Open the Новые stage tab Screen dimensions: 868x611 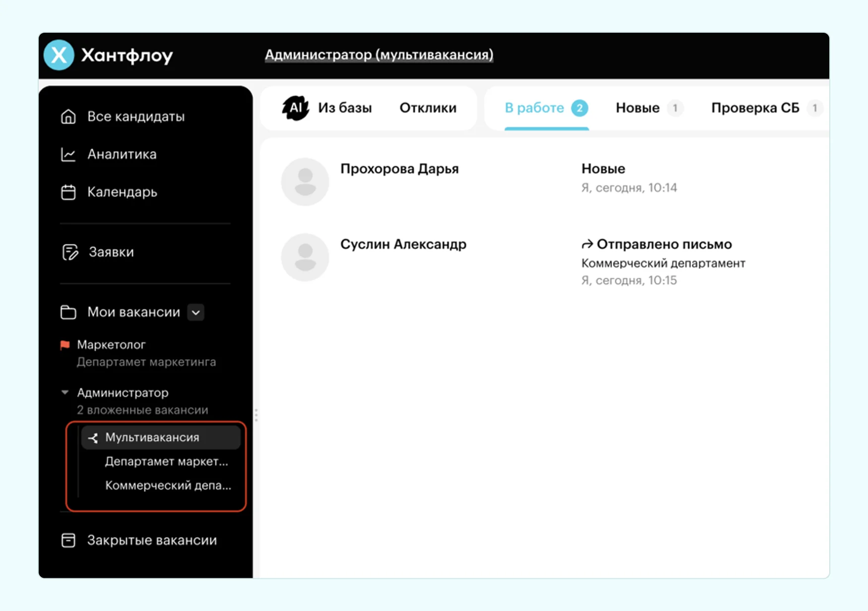click(x=649, y=108)
